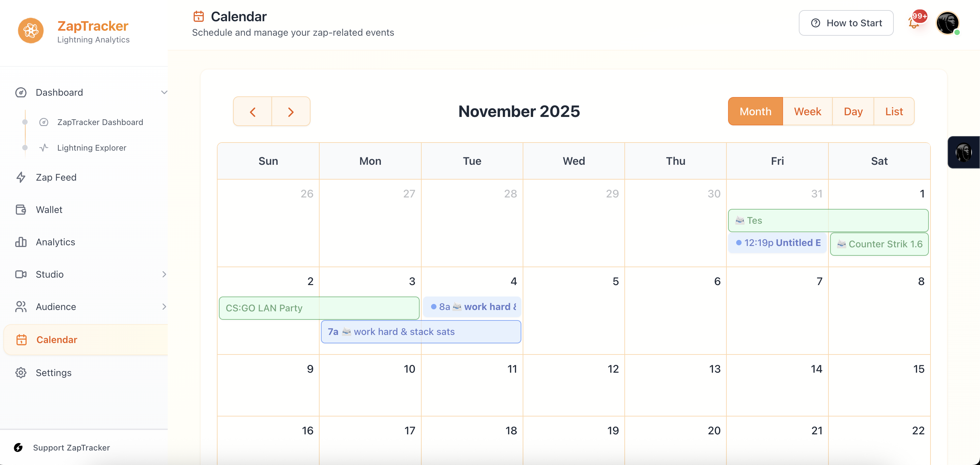Select the Audience people icon
Screen dimensions: 980x465
pos(21,307)
